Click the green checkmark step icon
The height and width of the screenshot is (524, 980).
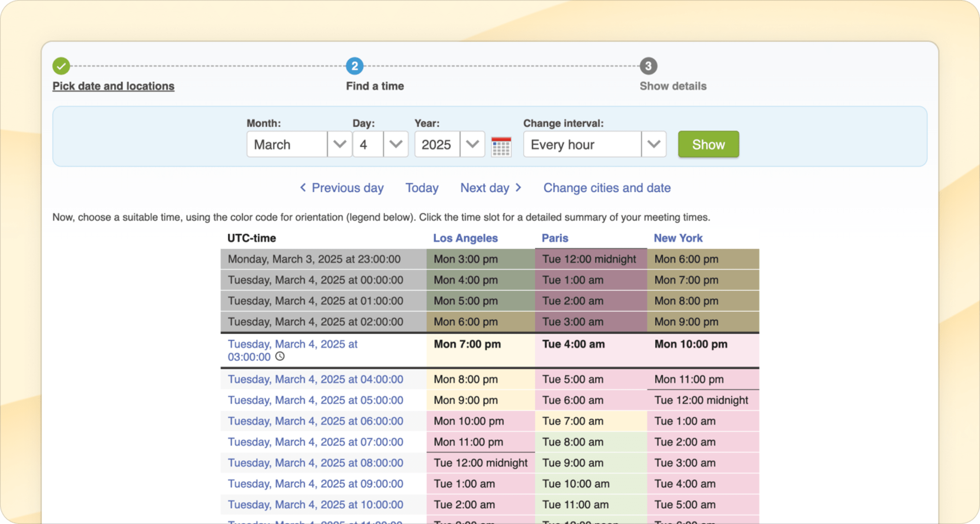pos(61,66)
